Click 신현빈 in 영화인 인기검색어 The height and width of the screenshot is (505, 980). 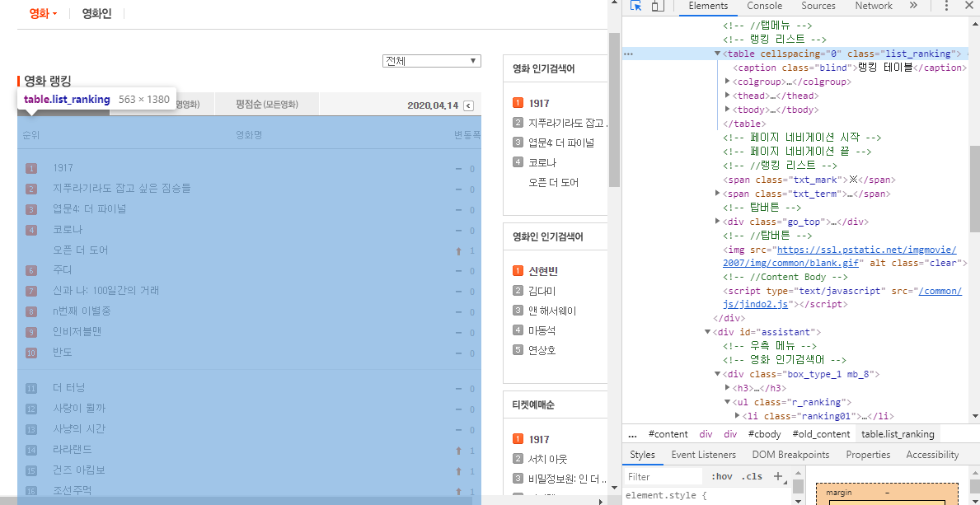click(x=543, y=271)
